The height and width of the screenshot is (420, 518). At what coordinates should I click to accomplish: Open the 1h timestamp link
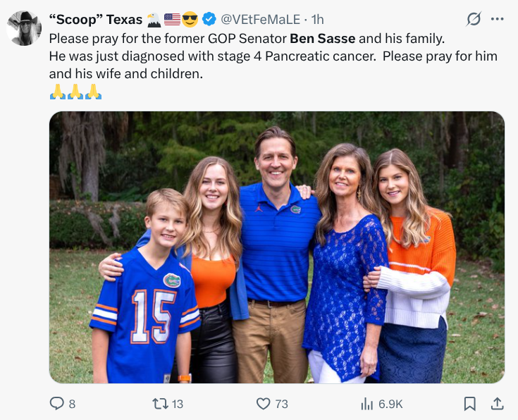(x=317, y=20)
